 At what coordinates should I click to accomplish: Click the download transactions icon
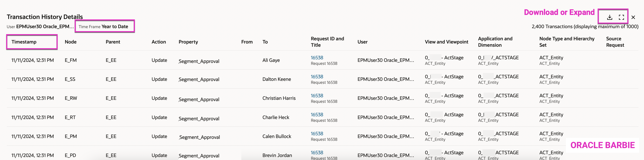click(609, 17)
